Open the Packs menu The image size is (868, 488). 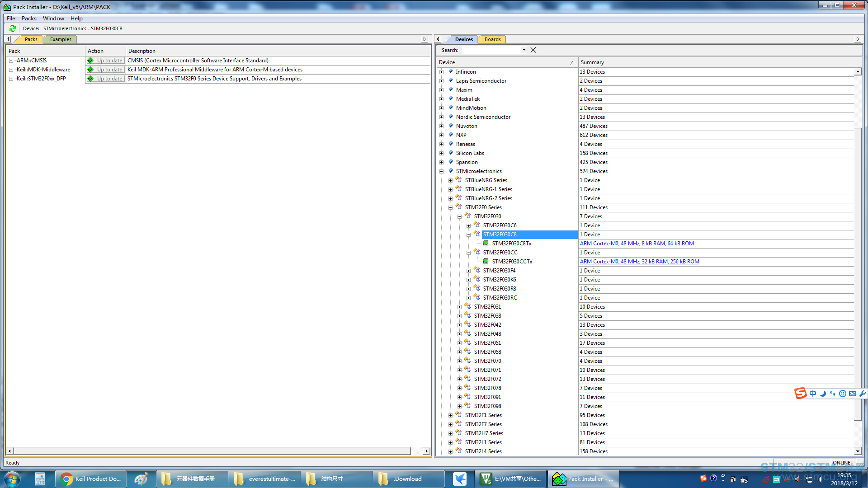coord(29,19)
